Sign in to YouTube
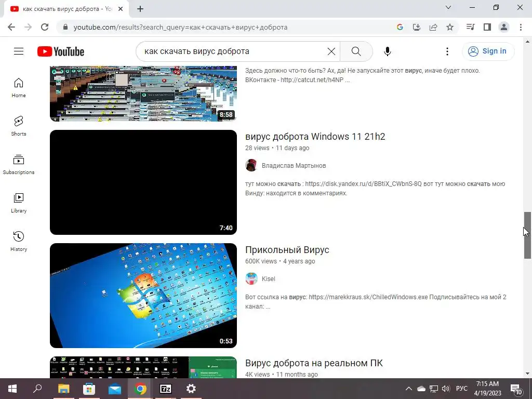This screenshot has height=399, width=532. click(488, 51)
